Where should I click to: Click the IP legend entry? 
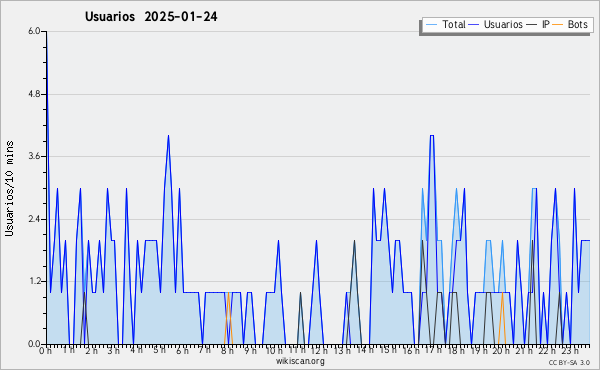[x=538, y=24]
